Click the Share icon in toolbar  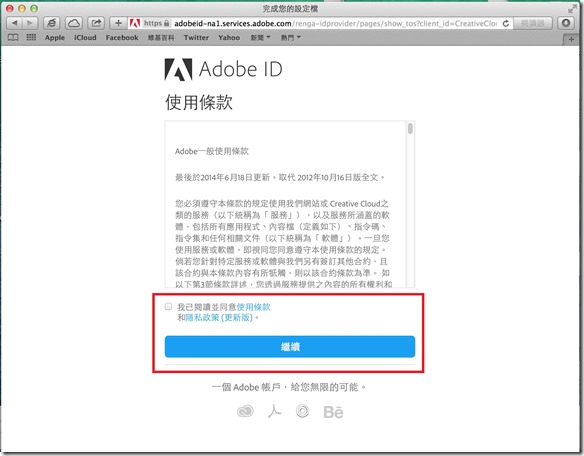[96, 23]
